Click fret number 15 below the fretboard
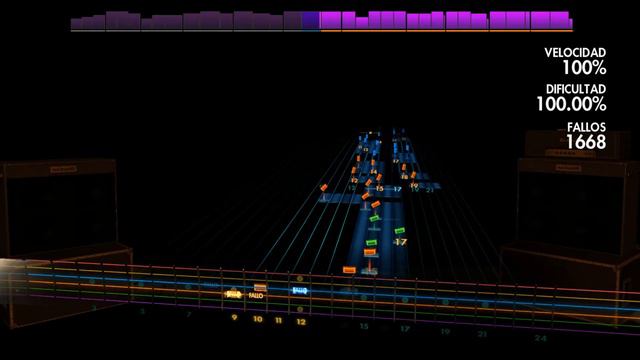 click(x=364, y=326)
